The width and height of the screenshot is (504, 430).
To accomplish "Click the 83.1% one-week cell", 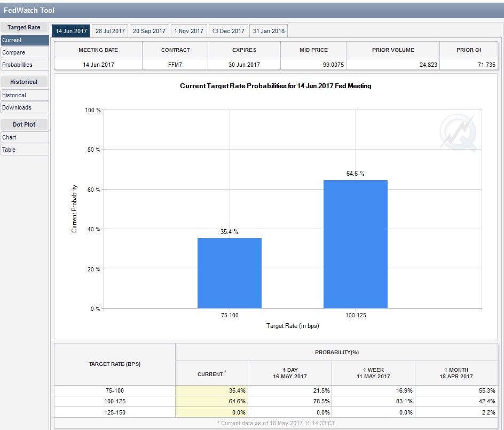I will click(x=373, y=401).
